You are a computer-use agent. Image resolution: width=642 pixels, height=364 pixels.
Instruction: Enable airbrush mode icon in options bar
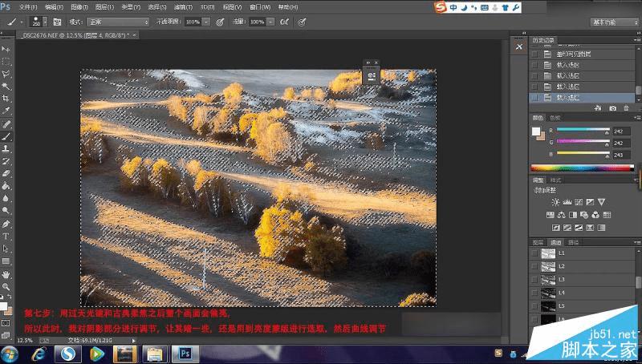pyautogui.click(x=284, y=22)
